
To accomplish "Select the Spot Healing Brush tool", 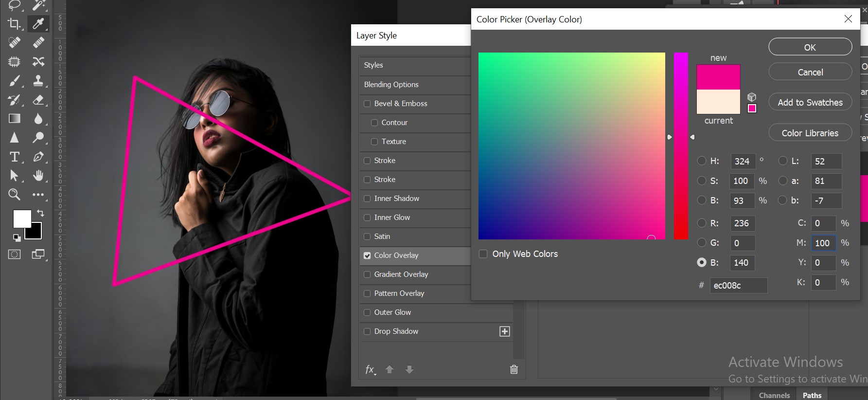I will [x=15, y=42].
